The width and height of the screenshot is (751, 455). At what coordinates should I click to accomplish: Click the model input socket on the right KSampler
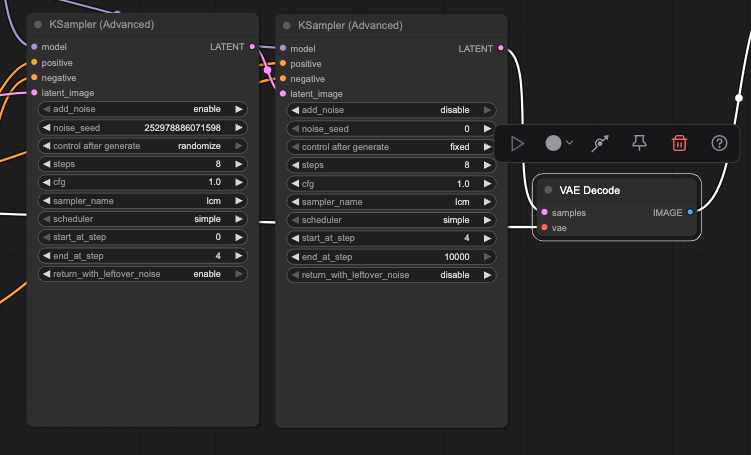click(283, 48)
